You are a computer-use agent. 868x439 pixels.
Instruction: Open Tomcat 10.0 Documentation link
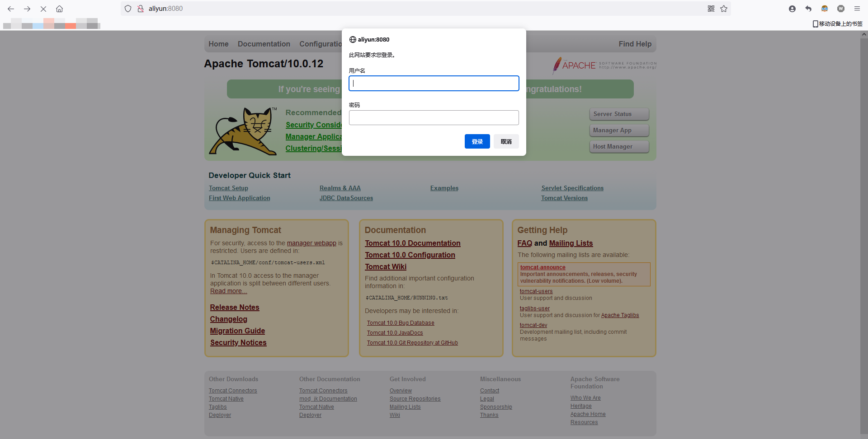point(413,243)
